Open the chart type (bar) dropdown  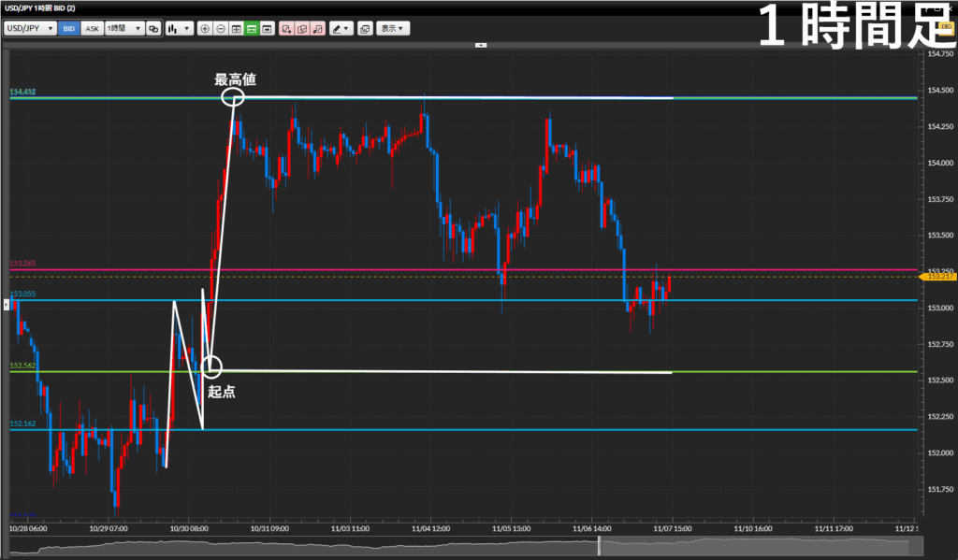point(179,29)
